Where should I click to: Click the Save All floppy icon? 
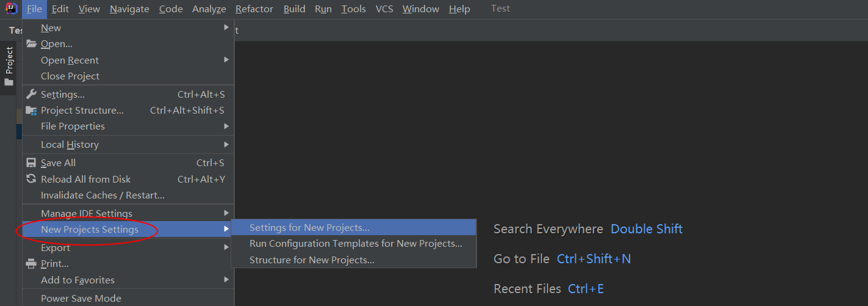coord(31,163)
